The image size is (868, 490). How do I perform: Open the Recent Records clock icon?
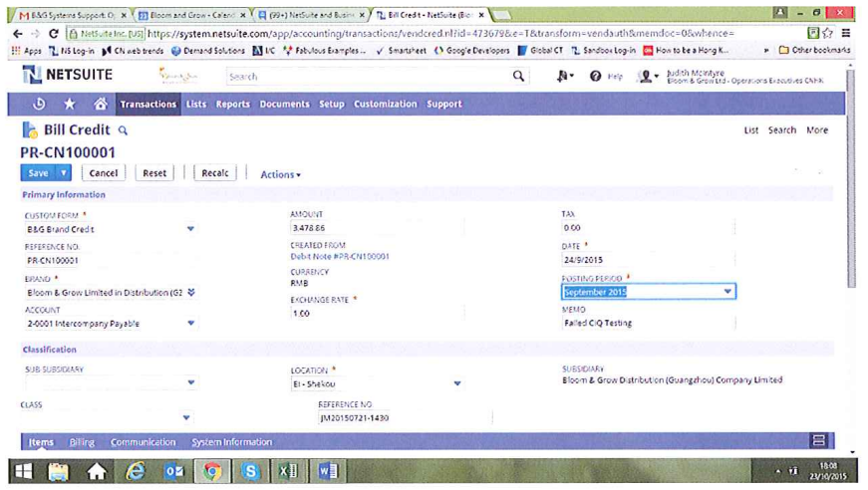point(39,104)
